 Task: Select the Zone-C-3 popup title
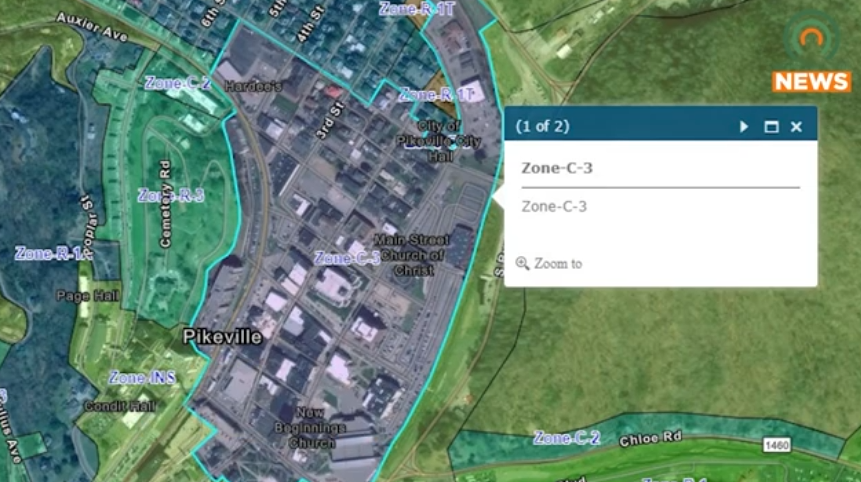(557, 168)
